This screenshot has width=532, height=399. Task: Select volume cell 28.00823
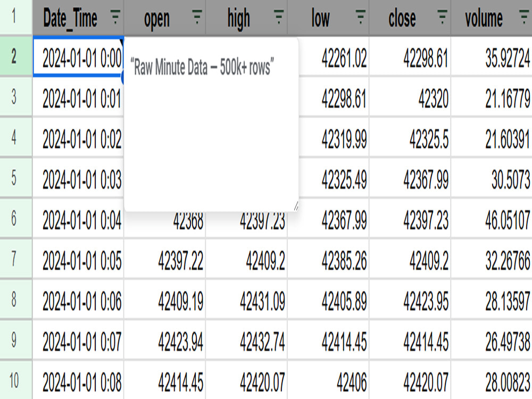point(492,380)
